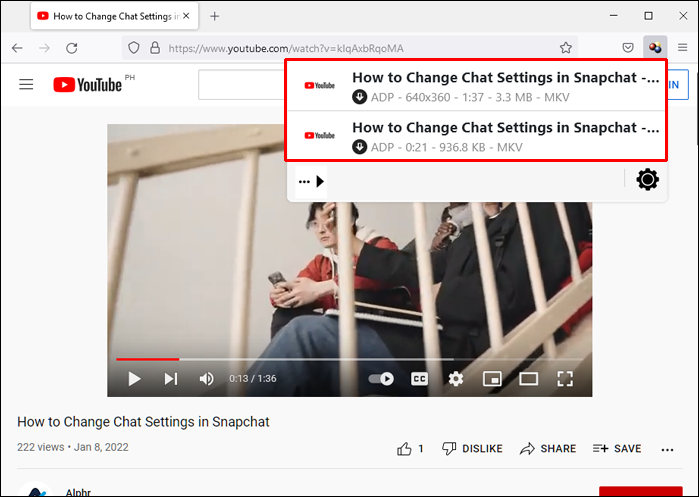Click the video time 0:13 / 1:36 display
This screenshot has height=497, width=699.
(x=253, y=379)
